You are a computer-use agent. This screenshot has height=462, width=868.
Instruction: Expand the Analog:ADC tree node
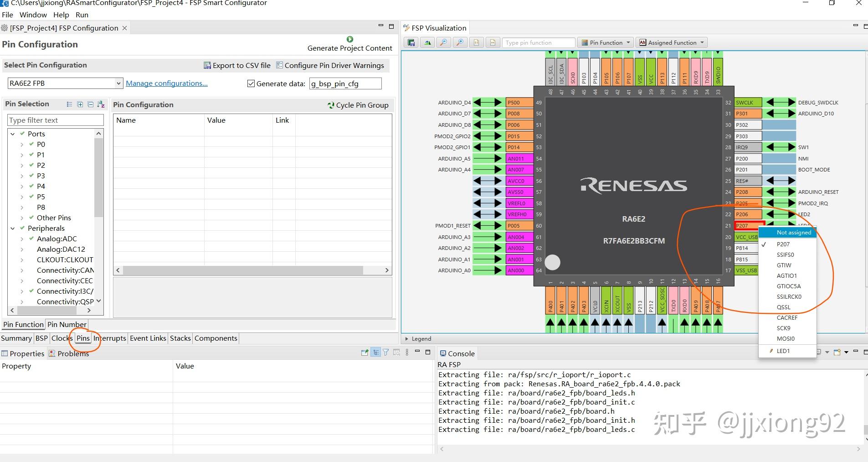22,239
